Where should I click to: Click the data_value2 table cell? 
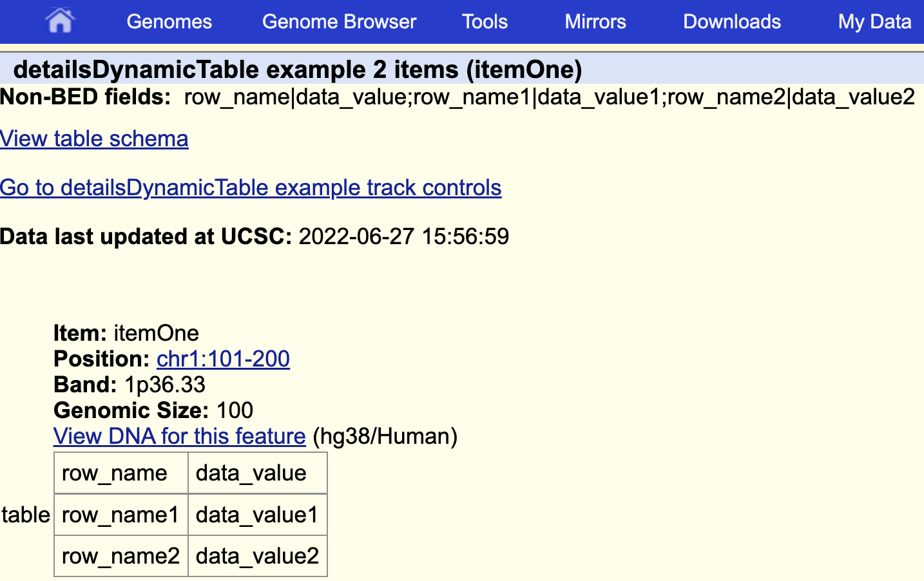pyautogui.click(x=257, y=556)
